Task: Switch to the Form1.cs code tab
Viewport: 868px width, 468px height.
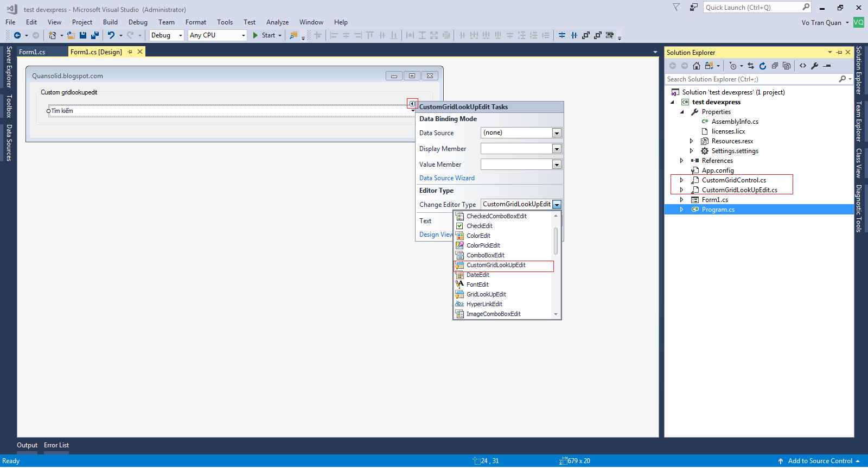Action: tap(32, 52)
